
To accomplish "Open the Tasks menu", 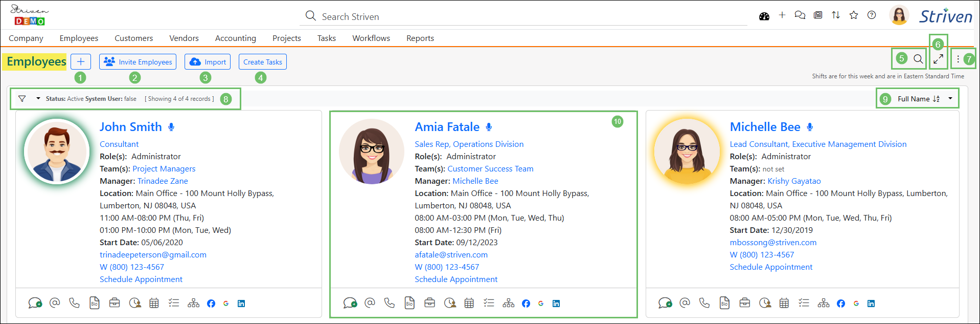I will (327, 38).
